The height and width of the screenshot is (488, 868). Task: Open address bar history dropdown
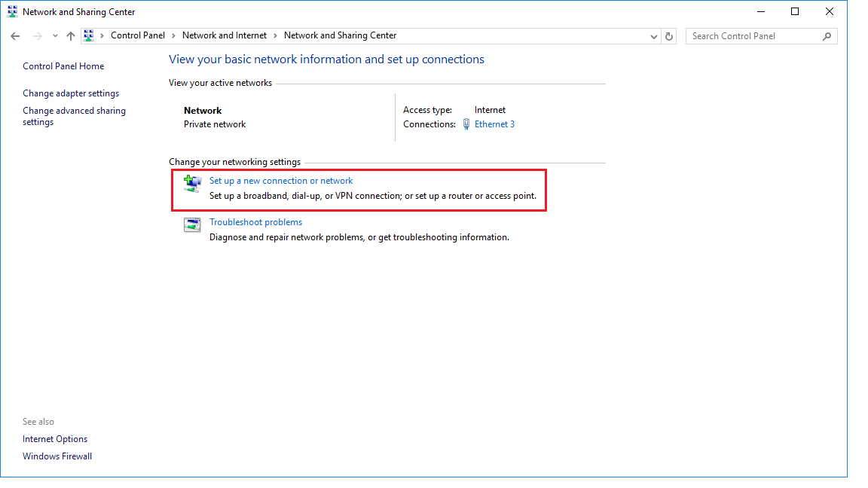pyautogui.click(x=654, y=36)
